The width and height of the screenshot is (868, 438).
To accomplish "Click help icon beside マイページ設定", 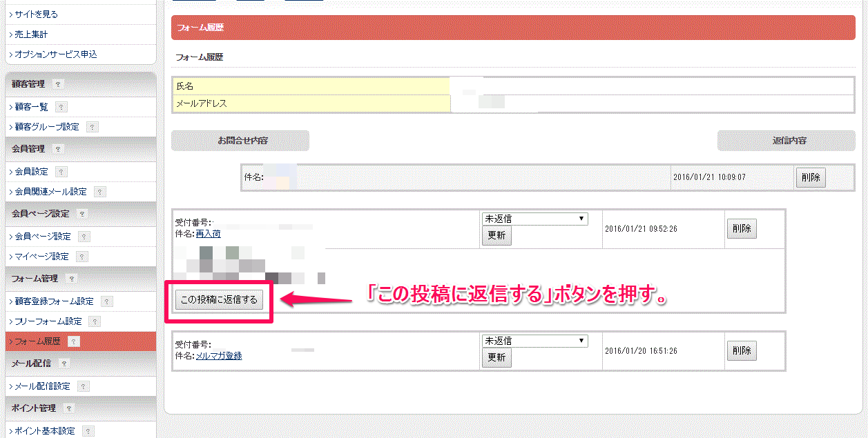I will tap(82, 257).
